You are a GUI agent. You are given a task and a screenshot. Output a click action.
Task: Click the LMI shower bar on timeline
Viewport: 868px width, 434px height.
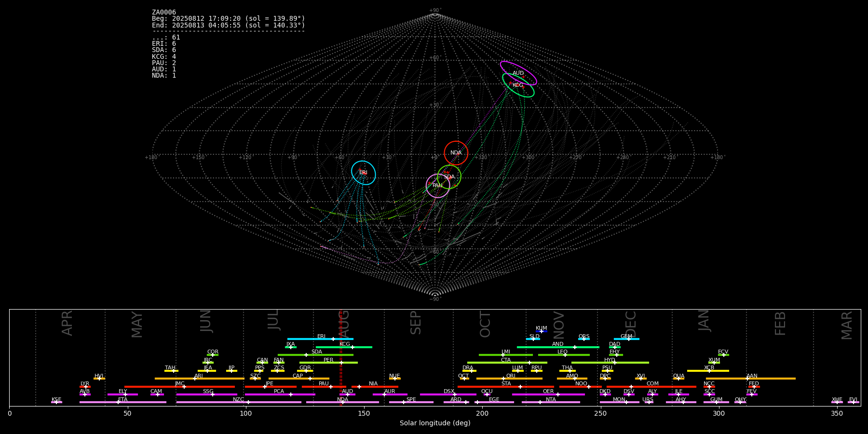point(506,355)
